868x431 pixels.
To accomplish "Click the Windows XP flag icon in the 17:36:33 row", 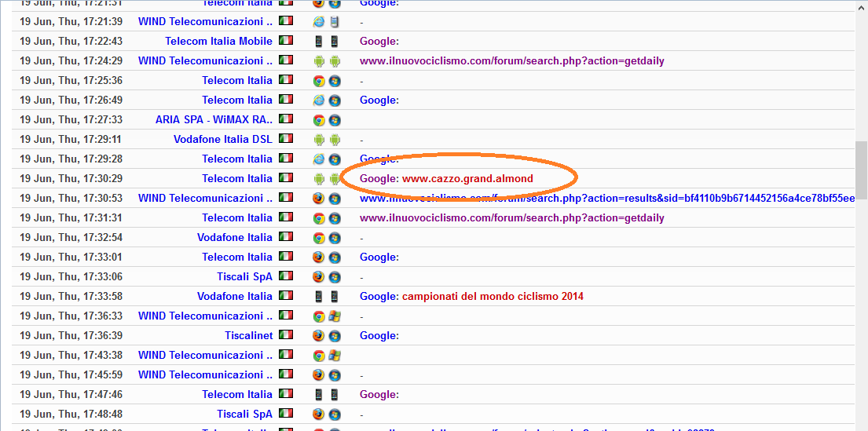I will tap(335, 316).
